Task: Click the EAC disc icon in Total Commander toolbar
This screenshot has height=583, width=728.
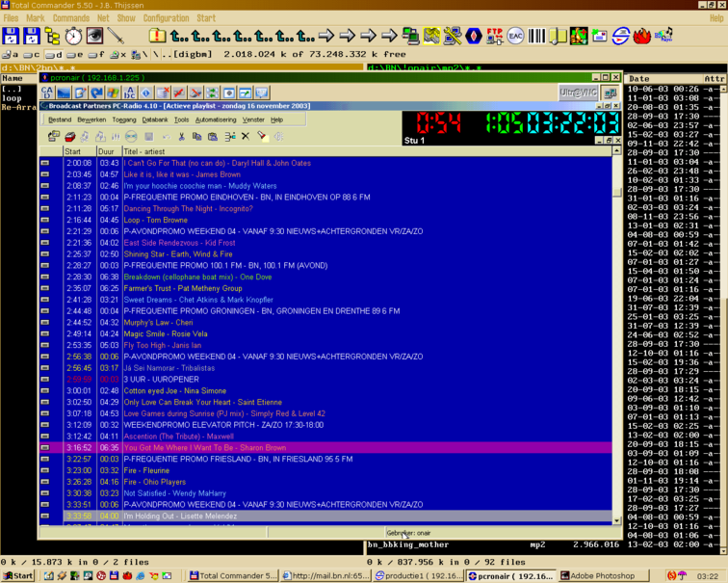Action: point(515,36)
